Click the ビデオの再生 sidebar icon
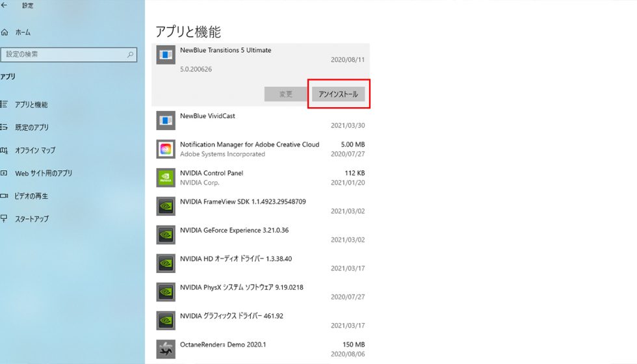 coord(4,196)
